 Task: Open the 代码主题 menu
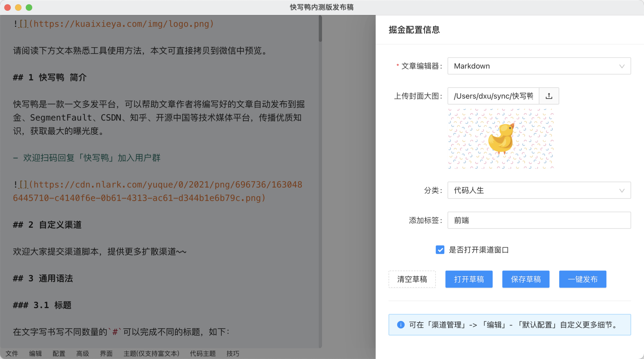(x=202, y=353)
